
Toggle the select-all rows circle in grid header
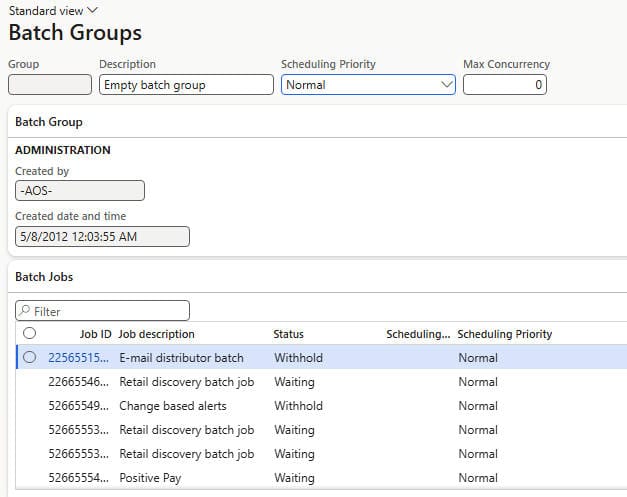pyautogui.click(x=30, y=333)
